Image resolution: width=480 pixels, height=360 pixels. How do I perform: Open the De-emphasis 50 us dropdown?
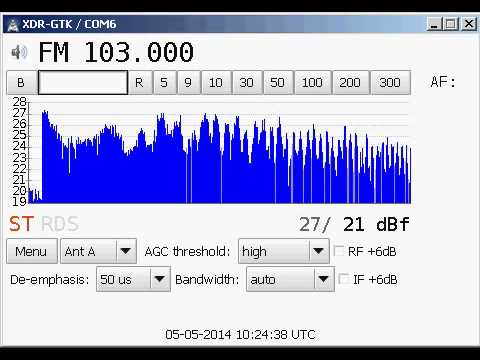tap(133, 279)
